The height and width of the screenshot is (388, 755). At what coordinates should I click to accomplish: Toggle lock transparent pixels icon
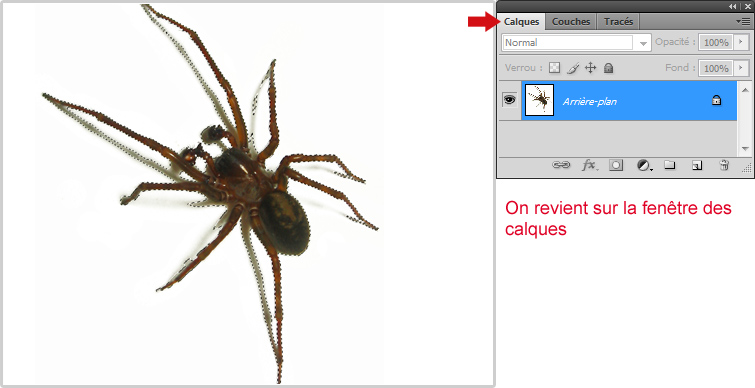pos(555,68)
